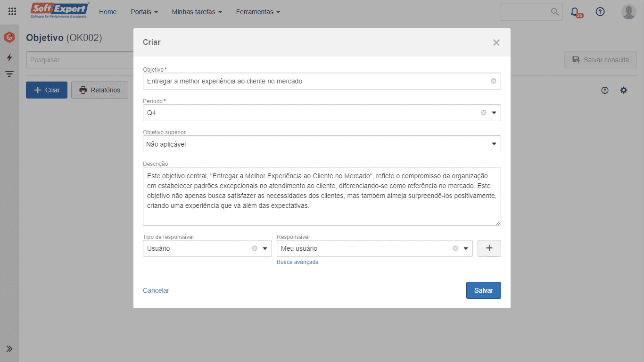Close the Criar dialog with X

496,42
